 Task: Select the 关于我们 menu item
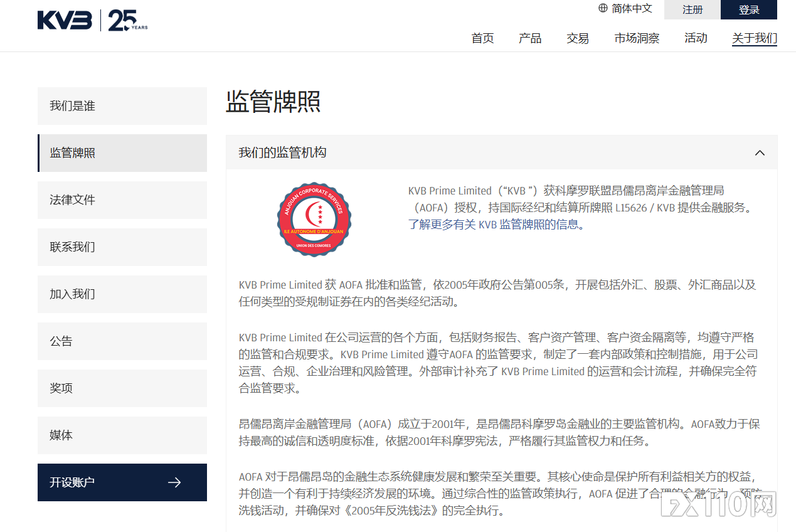(x=754, y=38)
